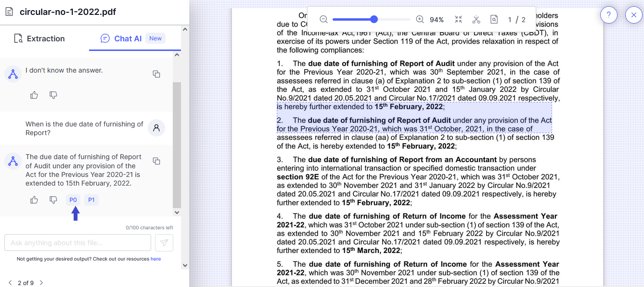Viewport: 644px width, 287px height.
Task: Click the "New" badge on Chat AI
Action: pyautogui.click(x=155, y=38)
